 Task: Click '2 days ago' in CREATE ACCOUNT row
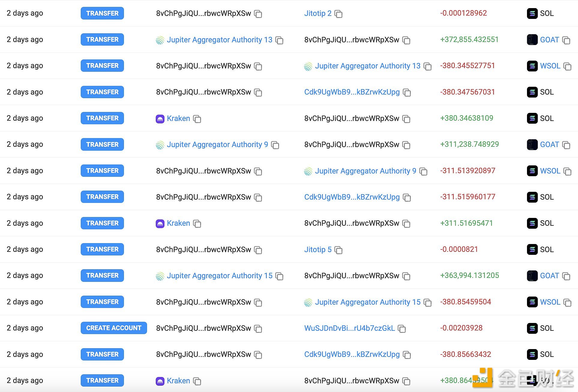click(x=25, y=328)
